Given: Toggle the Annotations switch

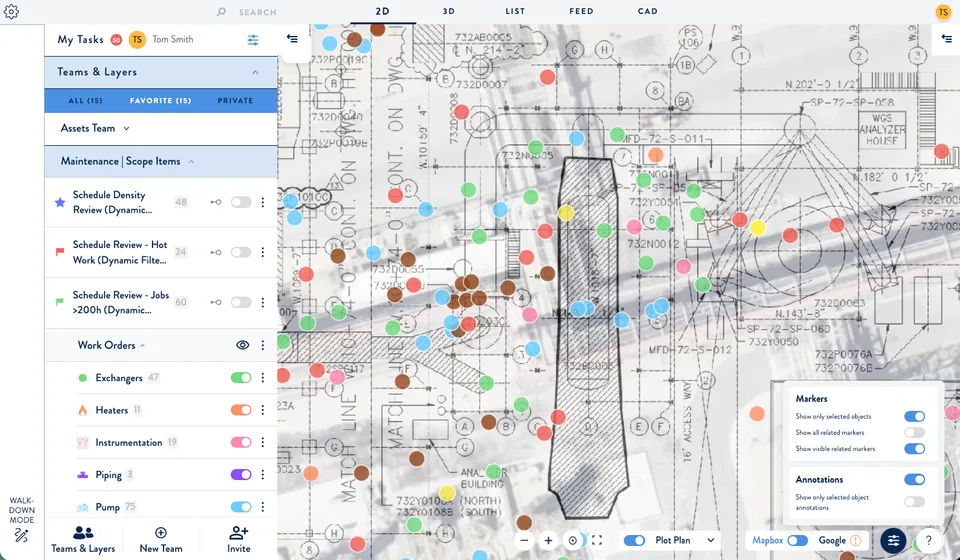Looking at the screenshot, I should [915, 479].
